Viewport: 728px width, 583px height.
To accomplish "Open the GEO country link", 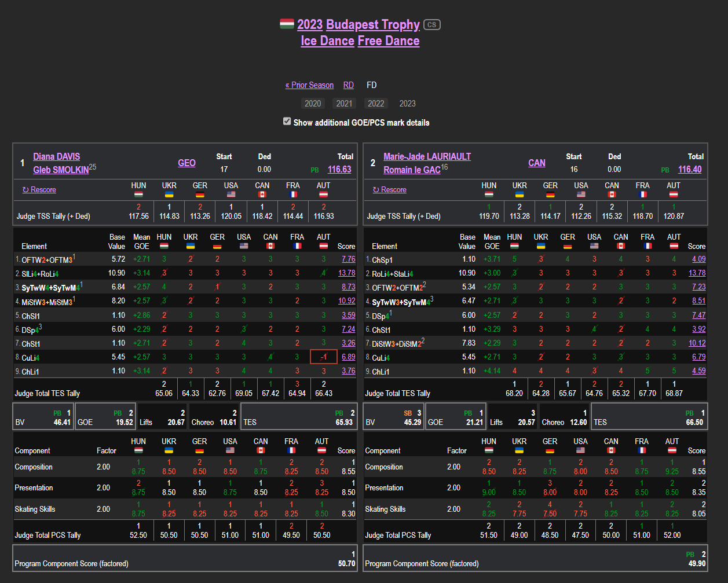I will point(186,163).
